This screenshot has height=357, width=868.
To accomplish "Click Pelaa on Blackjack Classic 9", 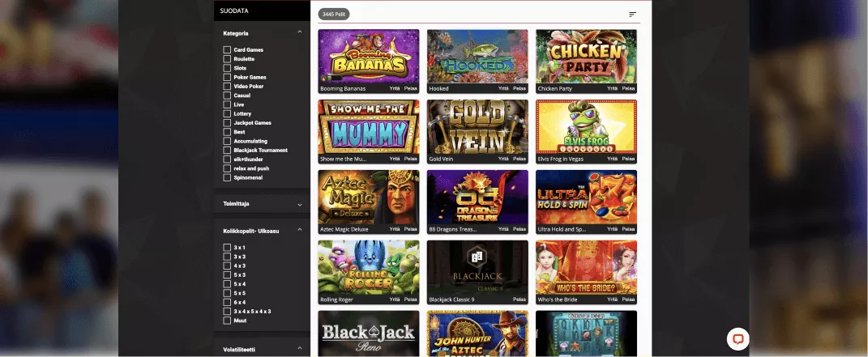I will click(520, 300).
